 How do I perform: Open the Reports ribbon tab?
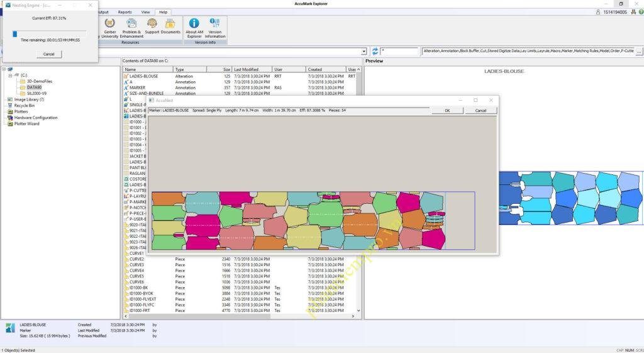coord(125,12)
